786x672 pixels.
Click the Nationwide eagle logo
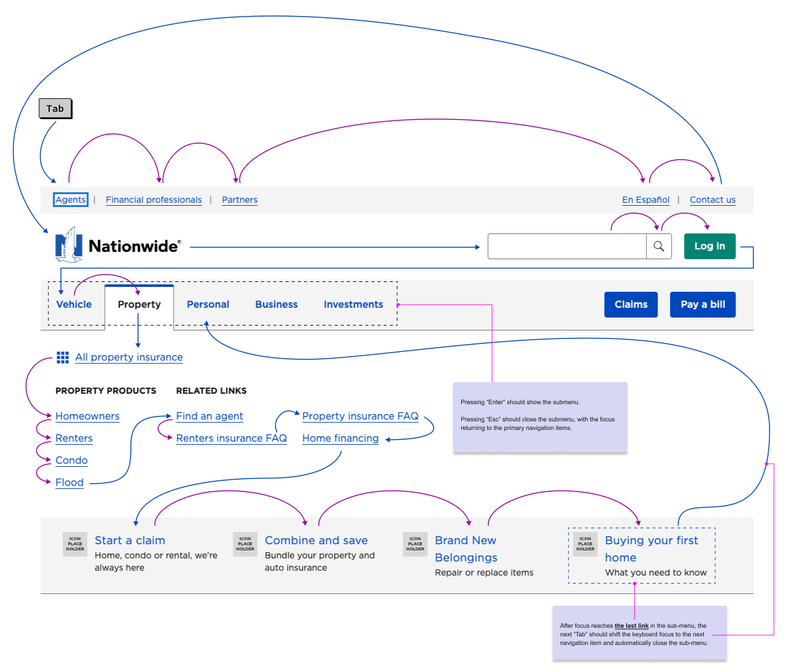tap(69, 244)
